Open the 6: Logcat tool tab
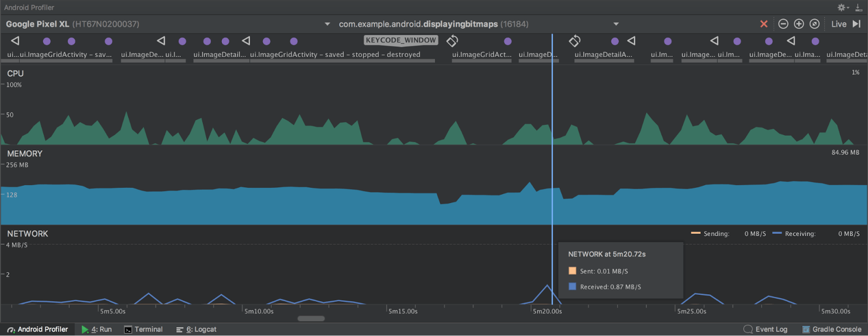 196,329
